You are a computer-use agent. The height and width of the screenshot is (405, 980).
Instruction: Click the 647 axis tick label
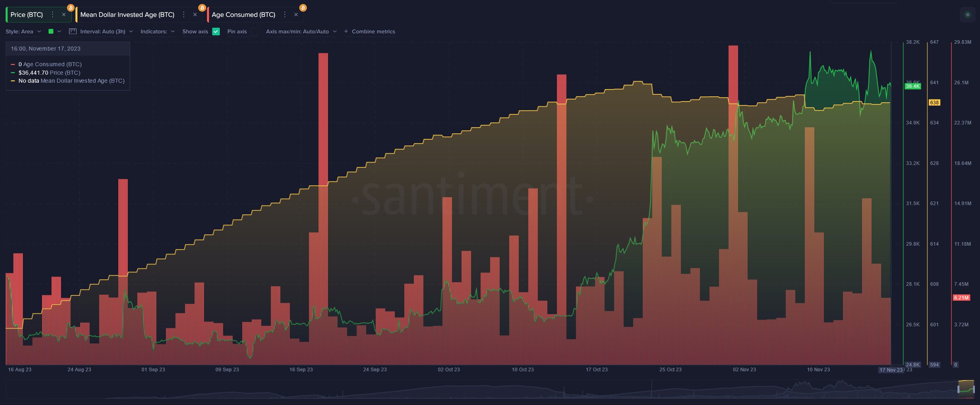pyautogui.click(x=934, y=42)
